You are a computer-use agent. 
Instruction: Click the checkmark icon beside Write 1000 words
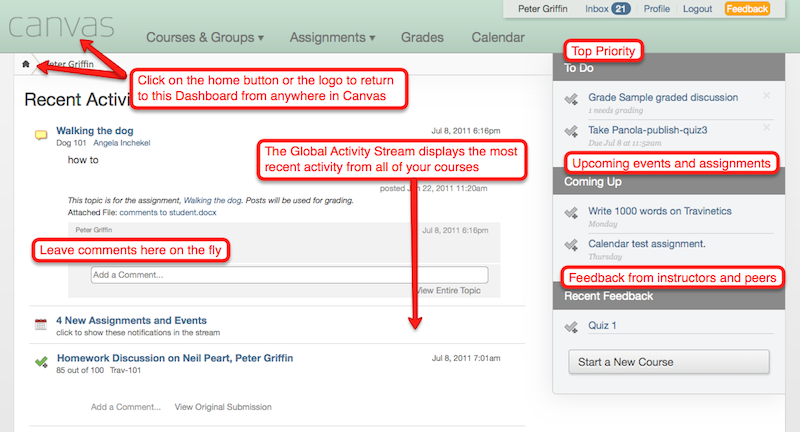(571, 212)
